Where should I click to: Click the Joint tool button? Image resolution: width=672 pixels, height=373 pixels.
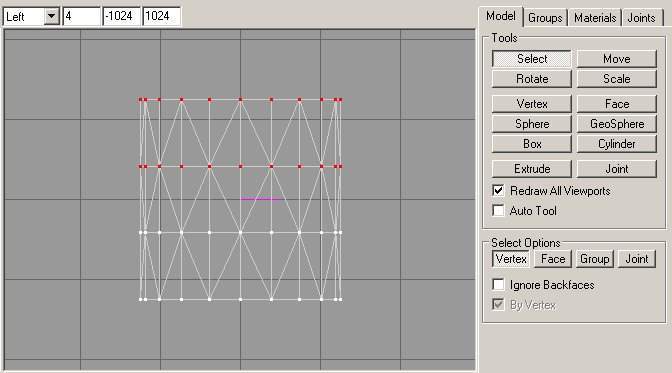(616, 169)
